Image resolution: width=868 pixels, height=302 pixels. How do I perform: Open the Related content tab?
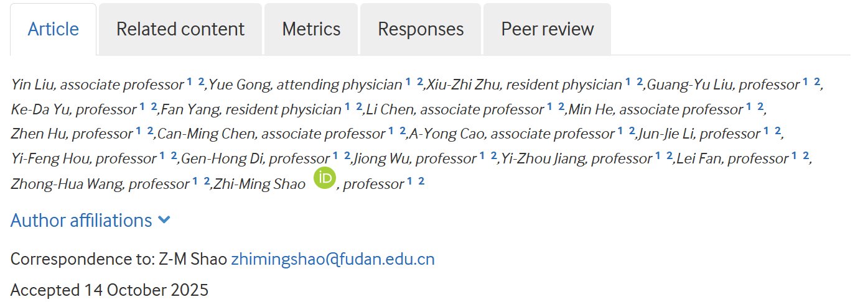[x=180, y=29]
